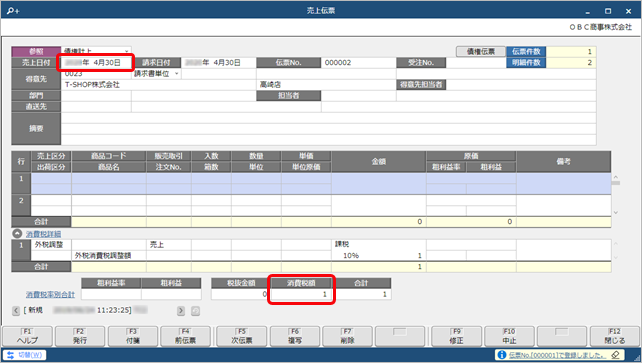
Task: Click the 切替(W) switch button
Action: point(24,355)
